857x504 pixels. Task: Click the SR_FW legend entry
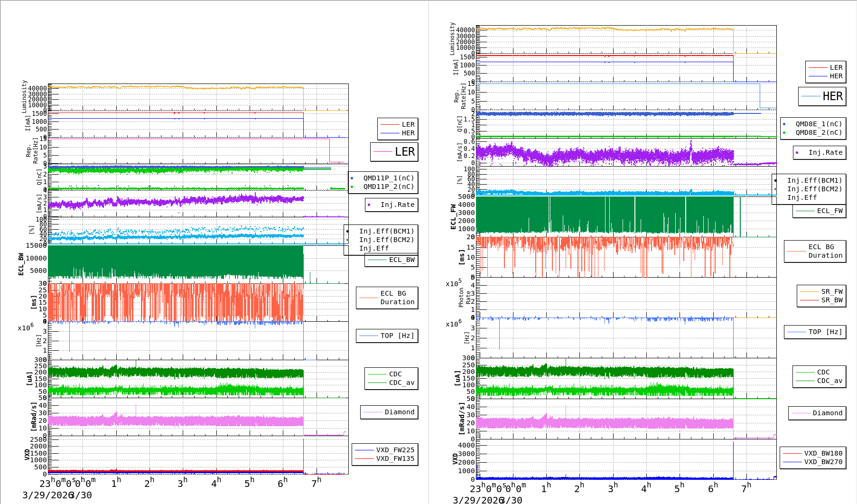tap(831, 291)
